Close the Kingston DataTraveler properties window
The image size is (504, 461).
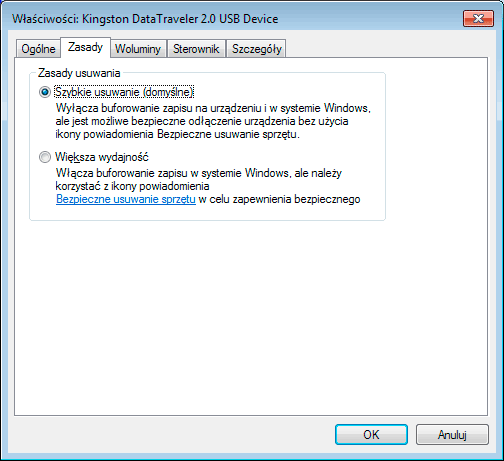pos(478,18)
